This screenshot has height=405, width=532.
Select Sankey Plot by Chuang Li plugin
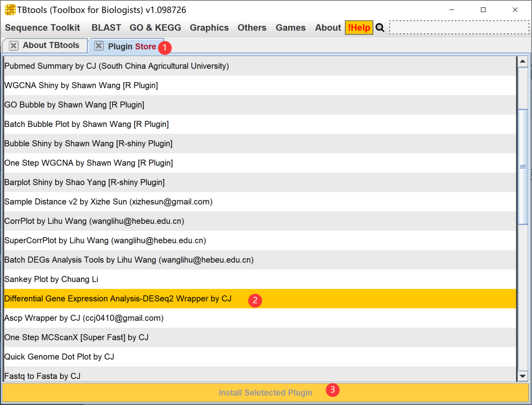(260, 279)
